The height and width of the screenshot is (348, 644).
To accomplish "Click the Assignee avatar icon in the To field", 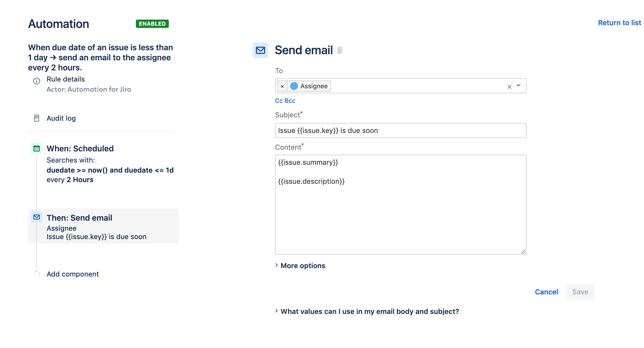I will pyautogui.click(x=294, y=86).
